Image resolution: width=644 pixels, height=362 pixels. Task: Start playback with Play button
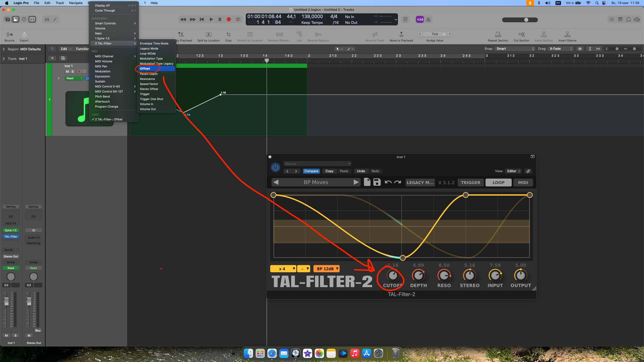(211, 19)
